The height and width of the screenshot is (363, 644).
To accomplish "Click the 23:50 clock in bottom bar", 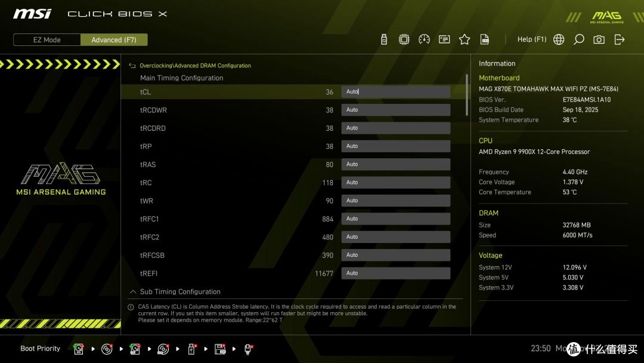I will (540, 349).
